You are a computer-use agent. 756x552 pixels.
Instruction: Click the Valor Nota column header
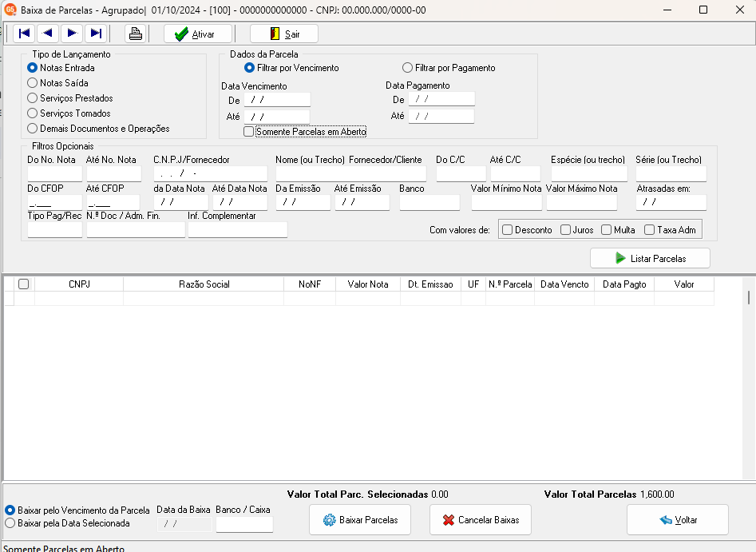click(x=368, y=284)
